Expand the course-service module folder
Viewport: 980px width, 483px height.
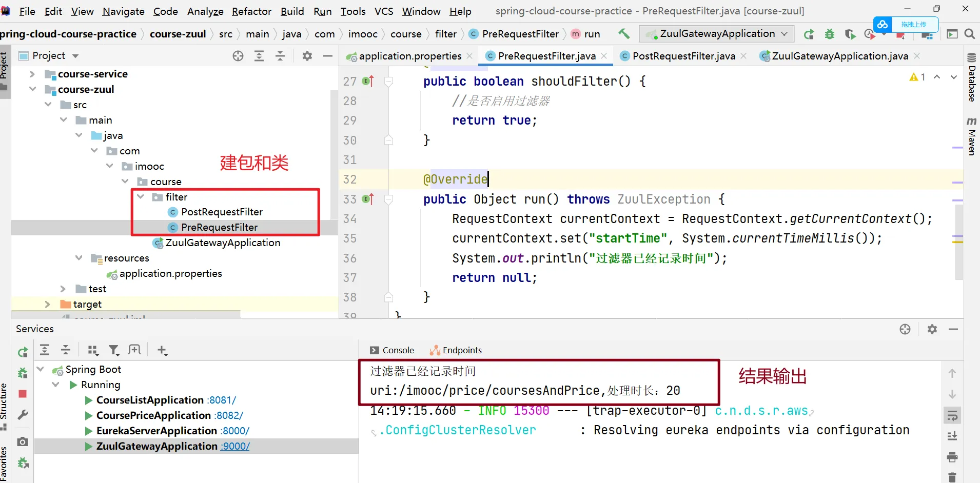pyautogui.click(x=32, y=74)
